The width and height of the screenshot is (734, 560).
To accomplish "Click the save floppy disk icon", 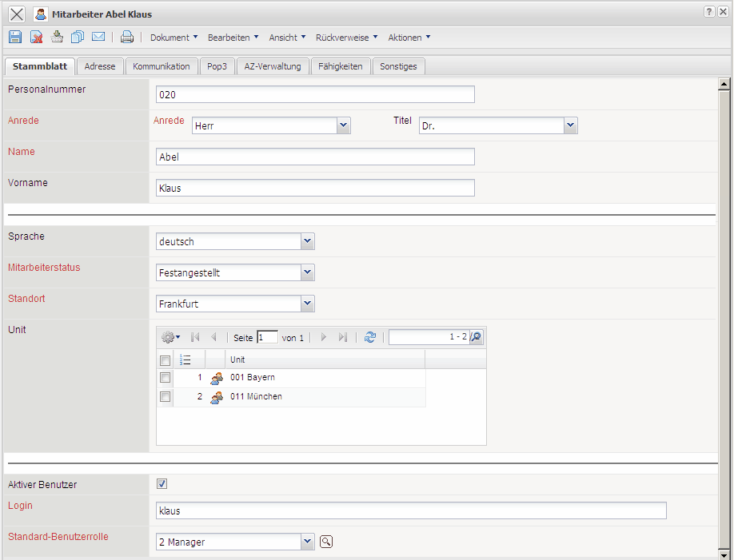I will coord(15,37).
